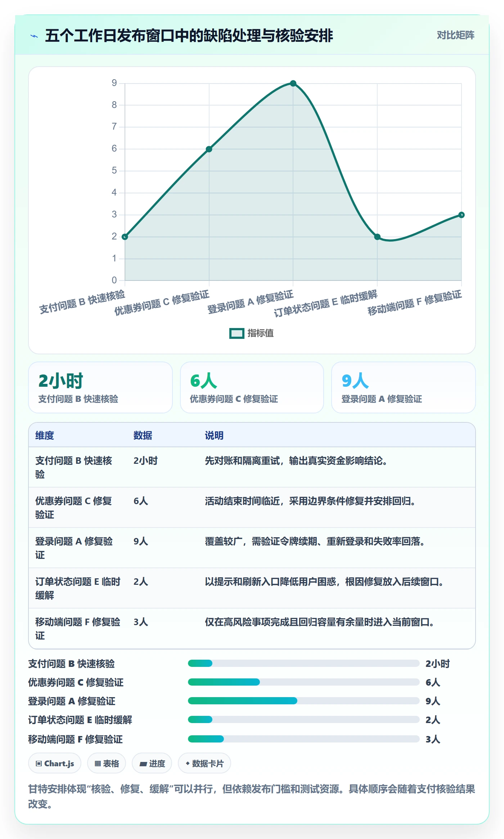Select the 6人 data card
This screenshot has height=839, width=504.
pos(252,387)
